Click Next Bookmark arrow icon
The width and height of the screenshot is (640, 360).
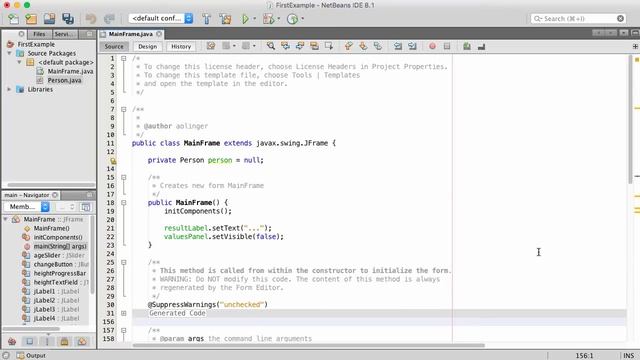(363, 46)
